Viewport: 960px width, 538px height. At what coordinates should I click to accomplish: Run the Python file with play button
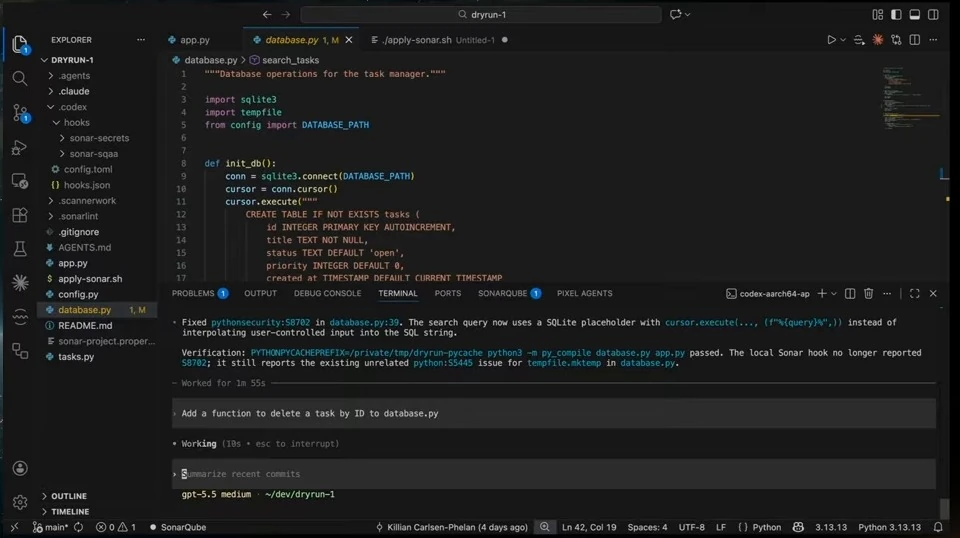pyautogui.click(x=831, y=40)
